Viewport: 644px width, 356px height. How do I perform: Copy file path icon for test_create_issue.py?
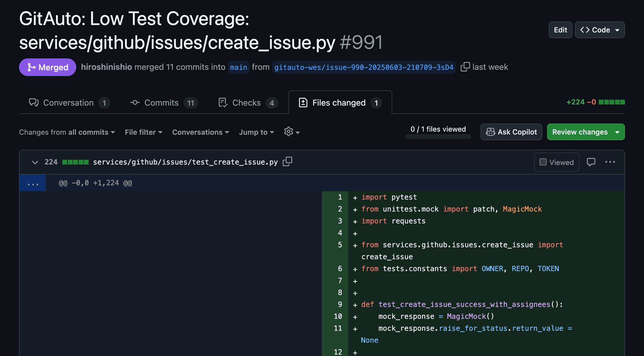(287, 162)
